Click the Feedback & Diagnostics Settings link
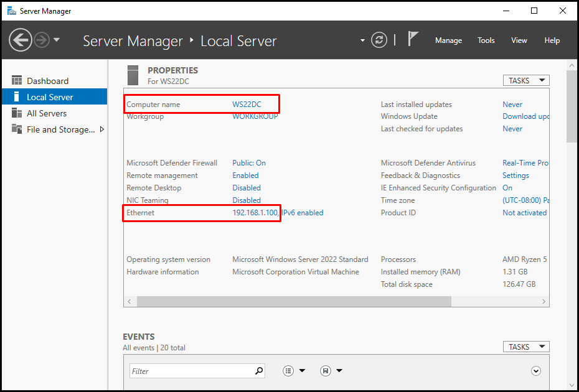Viewport: 579px width, 392px height. [515, 175]
